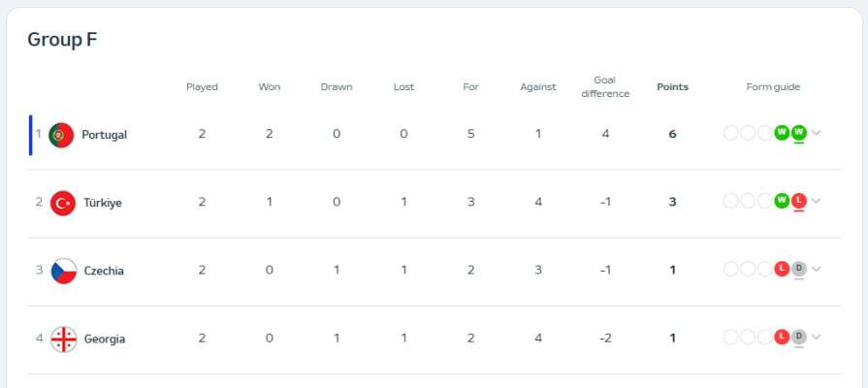This screenshot has width=868, height=388.
Task: Click the Goal difference column header
Action: (x=605, y=87)
